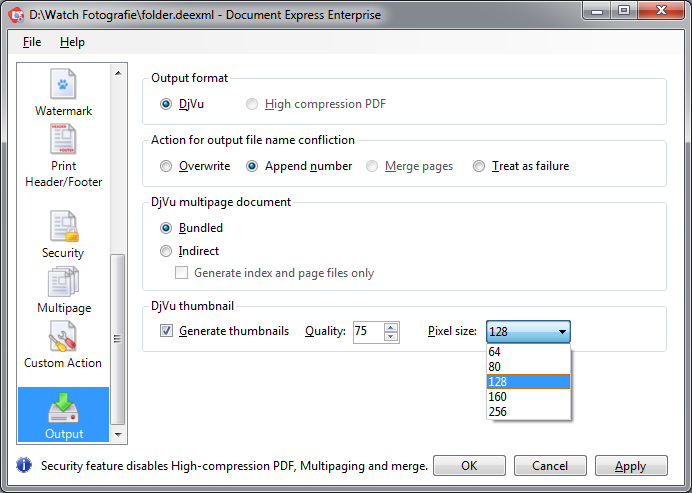Decrease thumbnail Quality with down arrow
Viewport: 692px width, 493px height.
point(391,337)
